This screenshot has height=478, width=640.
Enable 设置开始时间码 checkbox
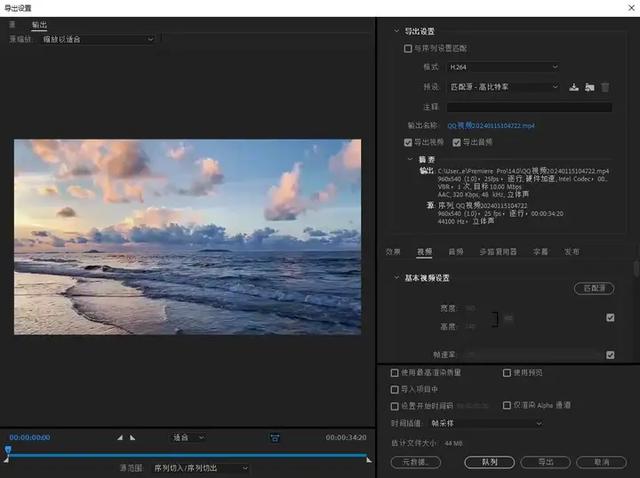pos(394,406)
